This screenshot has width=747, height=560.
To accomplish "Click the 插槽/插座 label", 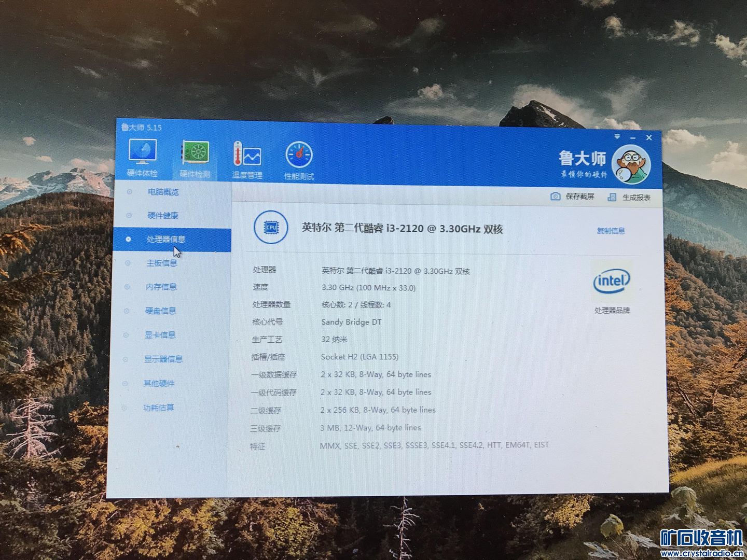I will tap(268, 357).
